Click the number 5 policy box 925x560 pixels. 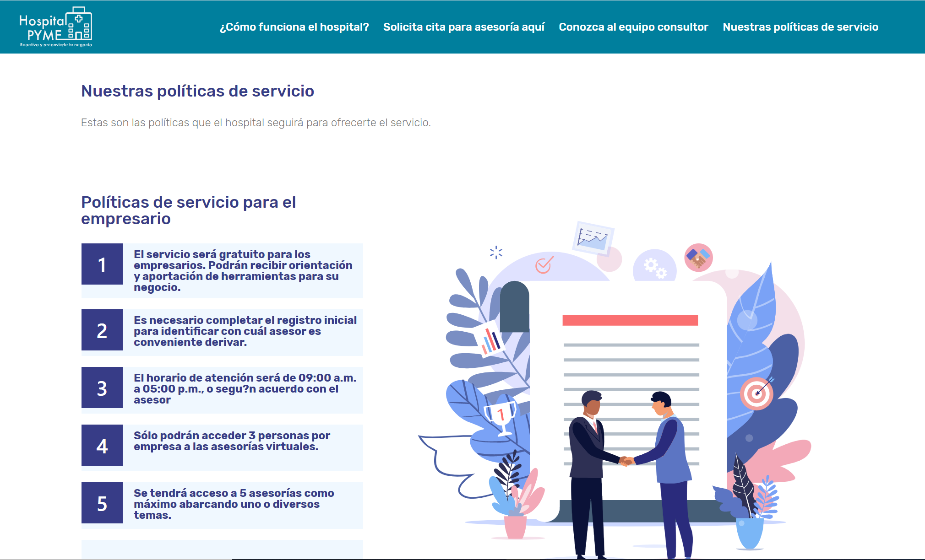pos(102,503)
